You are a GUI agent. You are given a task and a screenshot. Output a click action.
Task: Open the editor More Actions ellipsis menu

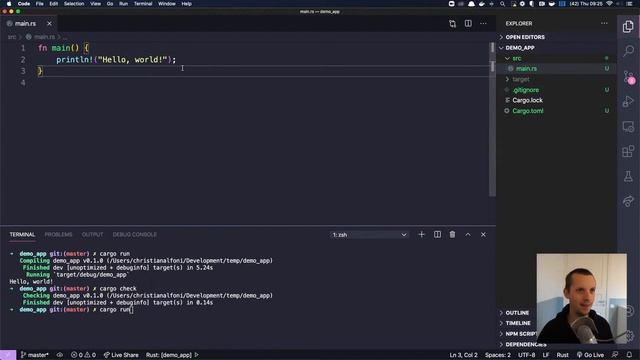pos(483,24)
